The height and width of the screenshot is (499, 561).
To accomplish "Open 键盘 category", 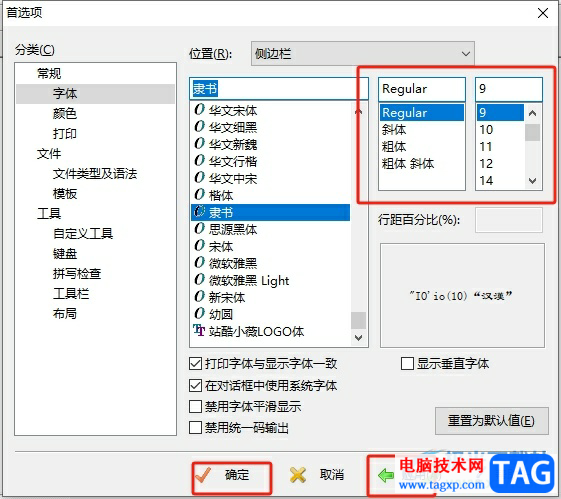I will click(x=65, y=254).
